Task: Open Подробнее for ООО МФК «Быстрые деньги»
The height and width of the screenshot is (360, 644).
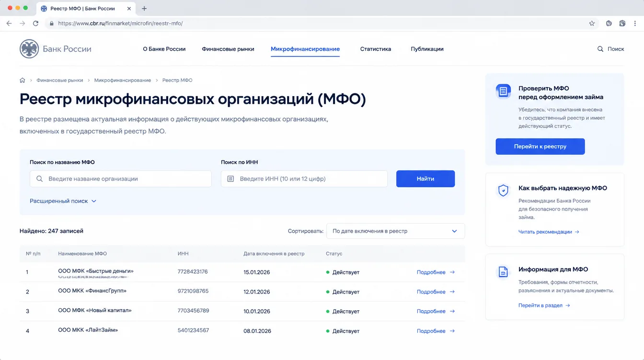Action: tap(436, 272)
